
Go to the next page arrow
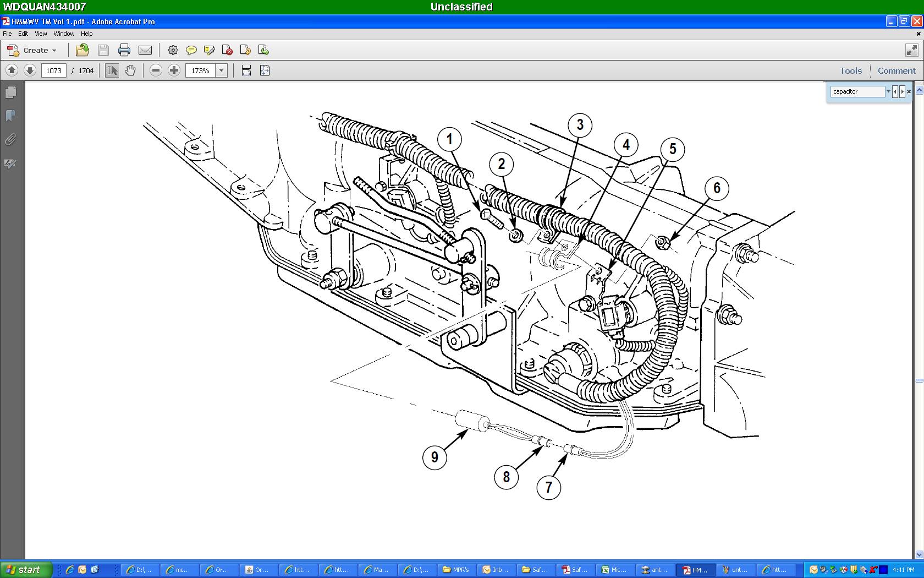[x=30, y=70]
